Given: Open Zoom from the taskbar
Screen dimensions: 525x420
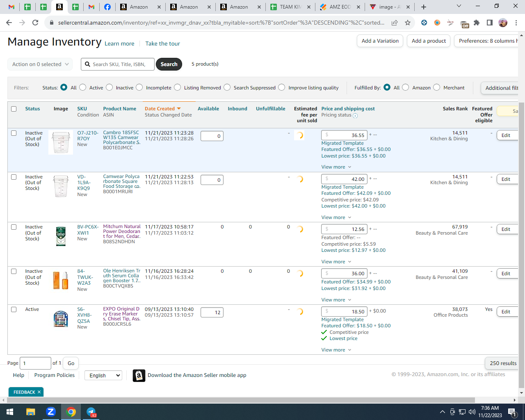Looking at the screenshot, I should (x=51, y=412).
